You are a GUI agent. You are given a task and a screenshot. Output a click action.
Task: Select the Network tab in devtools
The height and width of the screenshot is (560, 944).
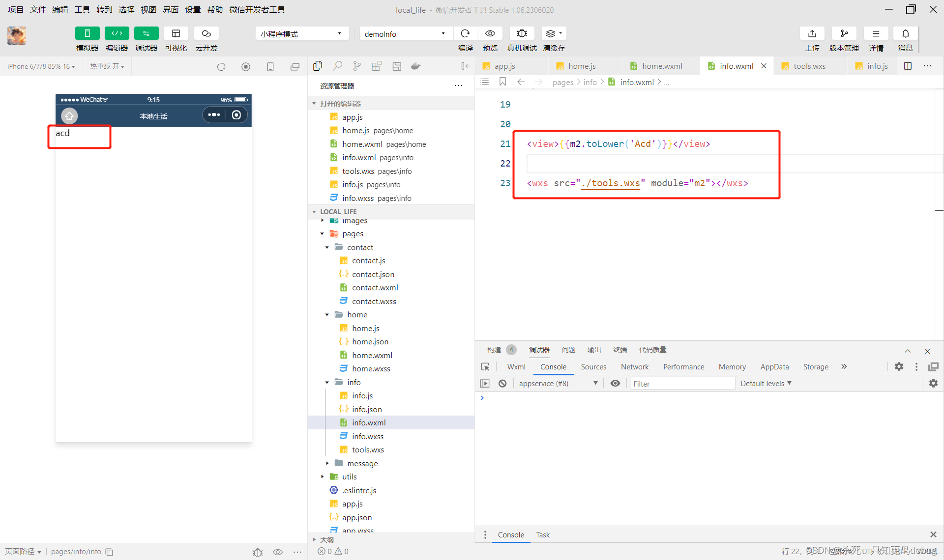(x=634, y=366)
